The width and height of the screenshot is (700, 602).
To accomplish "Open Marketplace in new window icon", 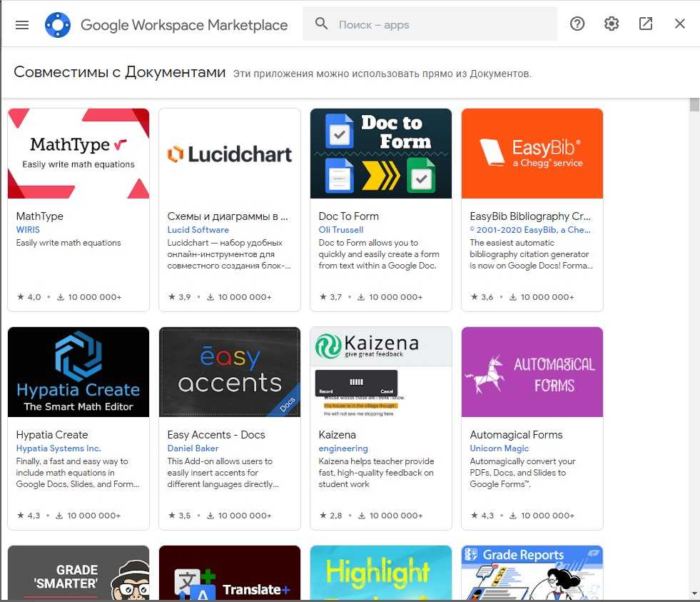I will coord(646,24).
